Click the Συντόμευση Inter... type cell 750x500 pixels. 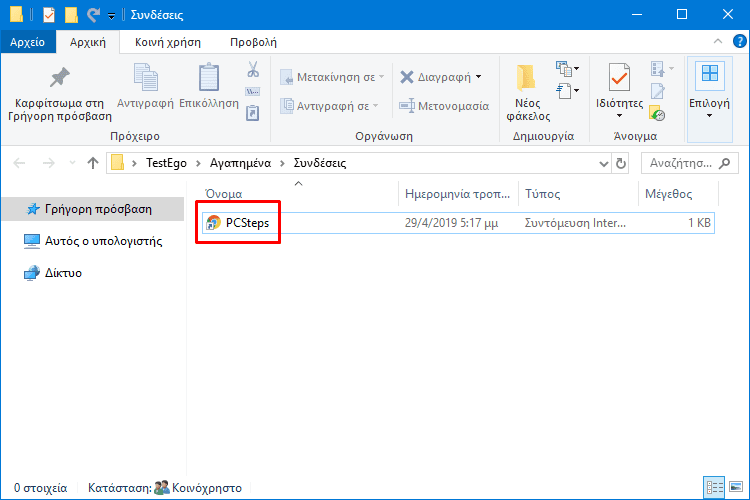click(575, 223)
